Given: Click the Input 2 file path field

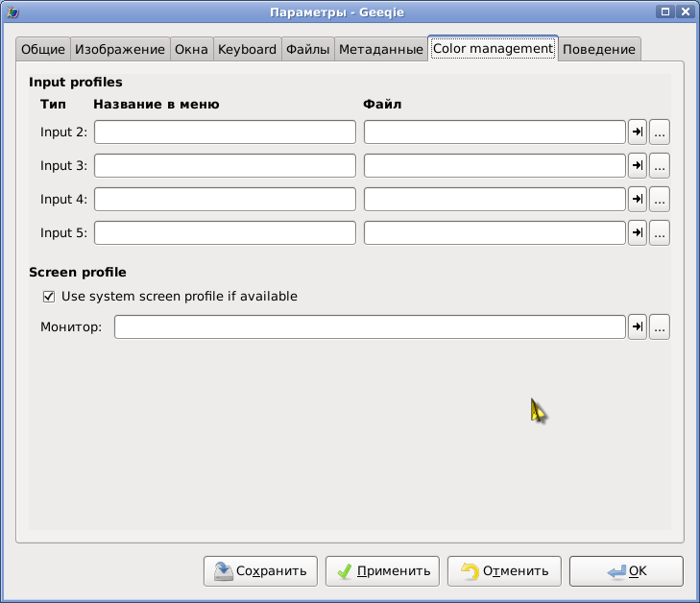Looking at the screenshot, I should point(495,133).
